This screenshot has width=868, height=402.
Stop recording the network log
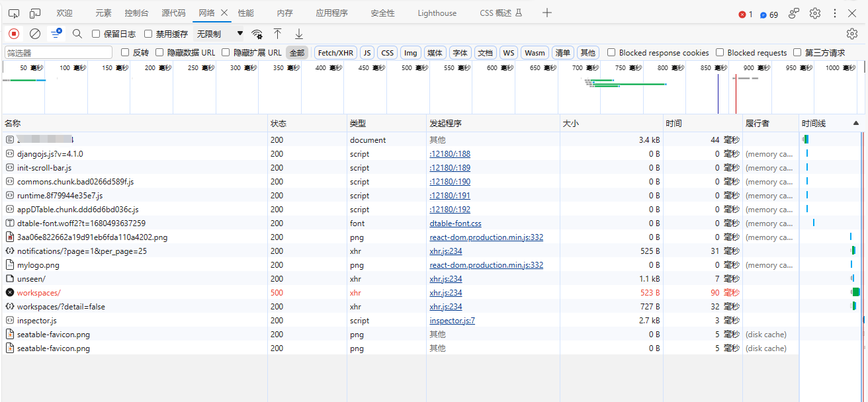tap(14, 34)
